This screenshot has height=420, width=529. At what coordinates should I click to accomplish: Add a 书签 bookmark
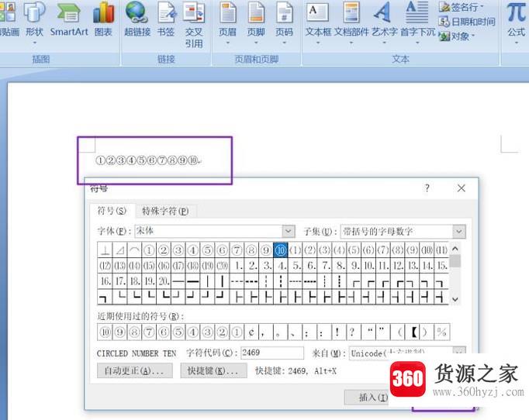(x=166, y=19)
